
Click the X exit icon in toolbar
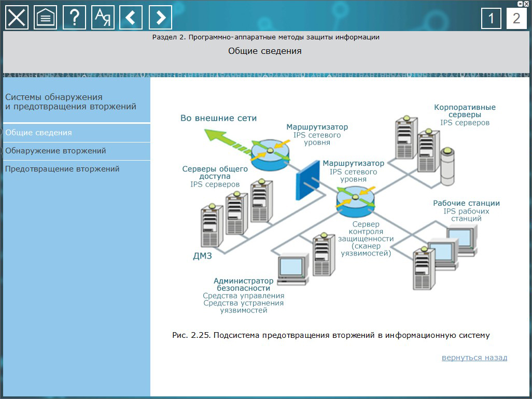click(x=17, y=18)
